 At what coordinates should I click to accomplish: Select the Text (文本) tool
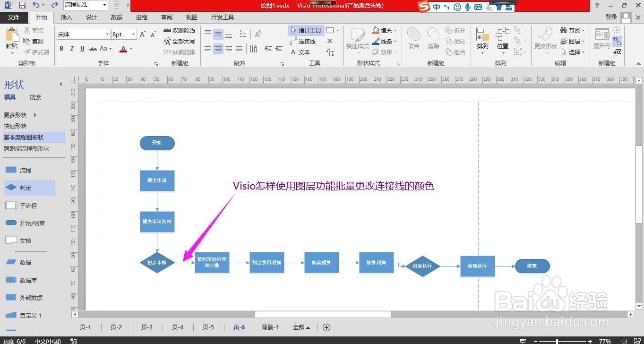point(300,52)
